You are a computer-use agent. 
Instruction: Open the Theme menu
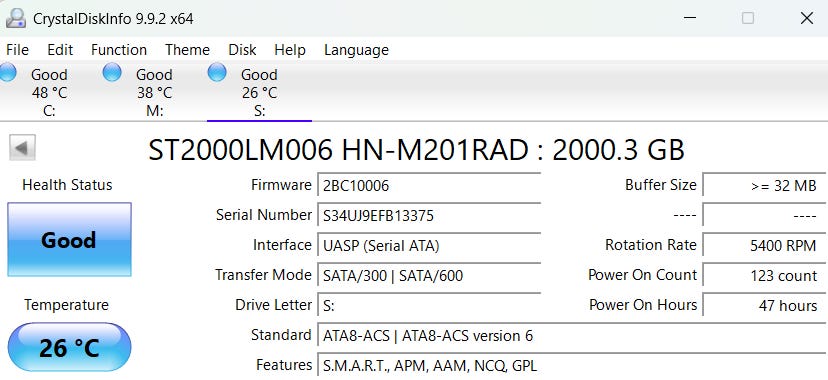(x=187, y=50)
